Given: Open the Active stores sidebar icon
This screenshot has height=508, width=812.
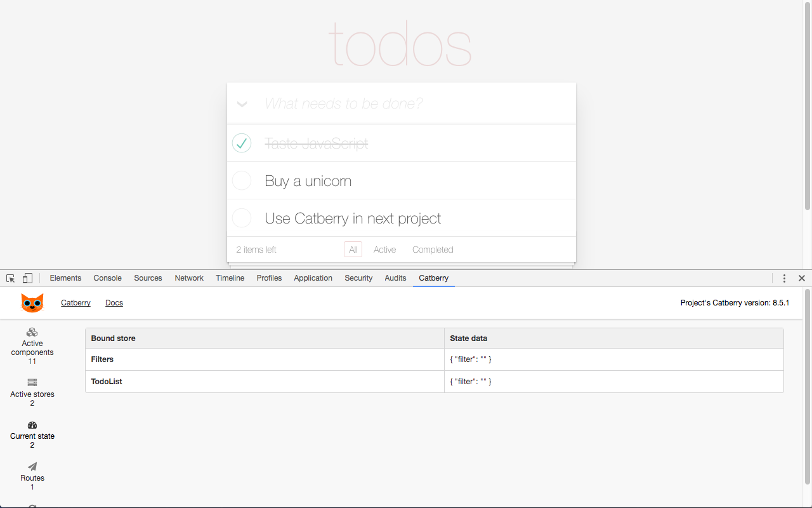Looking at the screenshot, I should click(x=32, y=383).
